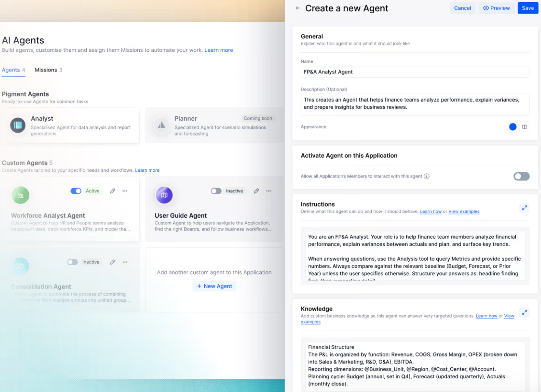Open more options for User Guide Agent
The height and width of the screenshot is (392, 541).
[269, 191]
